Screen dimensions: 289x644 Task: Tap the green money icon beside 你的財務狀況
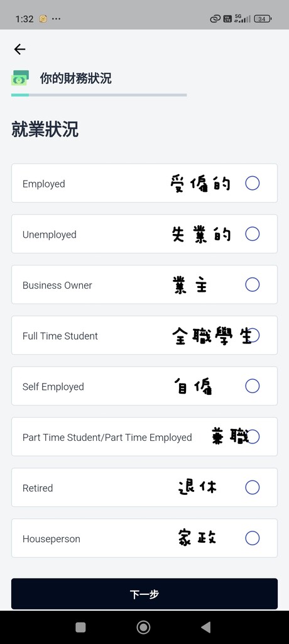click(x=20, y=78)
